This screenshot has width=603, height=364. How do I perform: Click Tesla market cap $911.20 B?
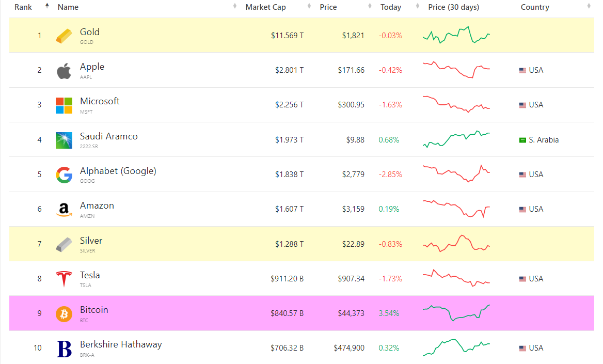point(287,279)
